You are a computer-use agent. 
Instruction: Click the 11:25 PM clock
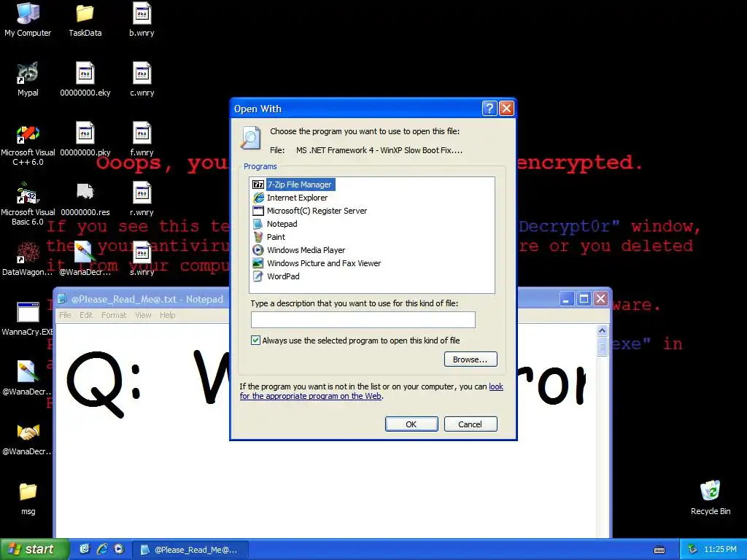coord(720,550)
